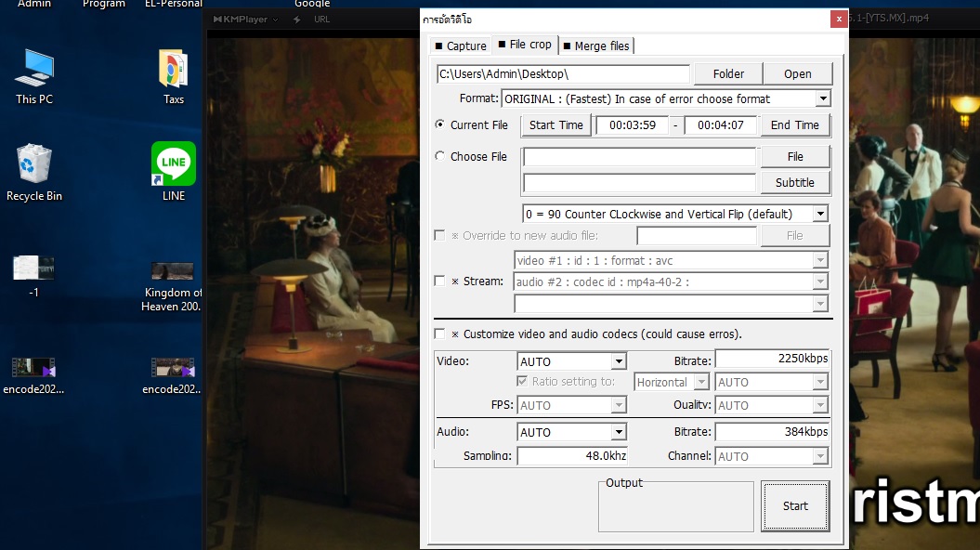The width and height of the screenshot is (980, 550).
Task: Click the start time 00:03:59 field
Action: (633, 125)
